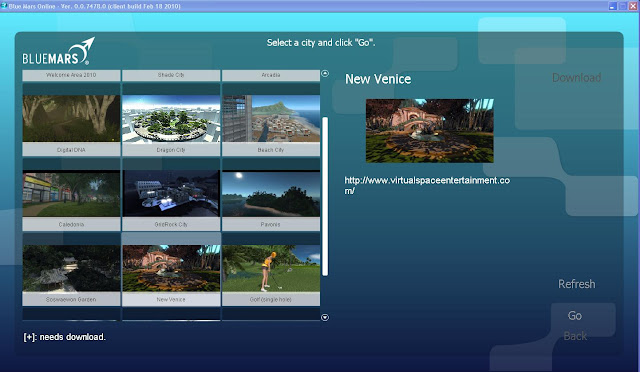Click the Back button
The height and width of the screenshot is (372, 640).
tap(575, 336)
